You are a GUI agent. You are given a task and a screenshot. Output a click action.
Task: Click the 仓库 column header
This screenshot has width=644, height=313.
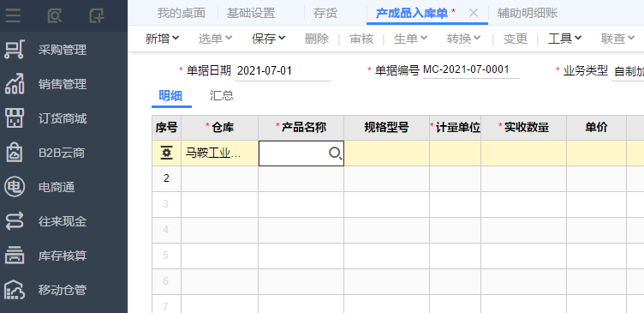(x=220, y=128)
